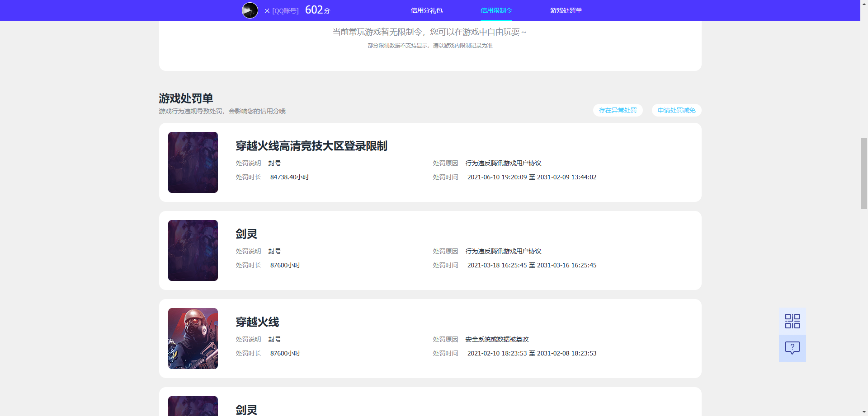Click time range starting 2021-06-10 19:20:09
The height and width of the screenshot is (416, 868).
532,177
